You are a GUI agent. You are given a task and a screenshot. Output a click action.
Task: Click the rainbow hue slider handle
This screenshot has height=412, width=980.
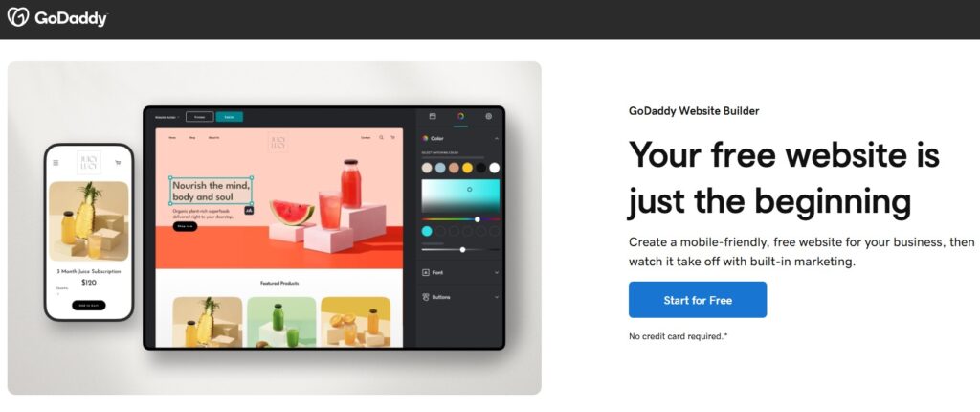(478, 219)
